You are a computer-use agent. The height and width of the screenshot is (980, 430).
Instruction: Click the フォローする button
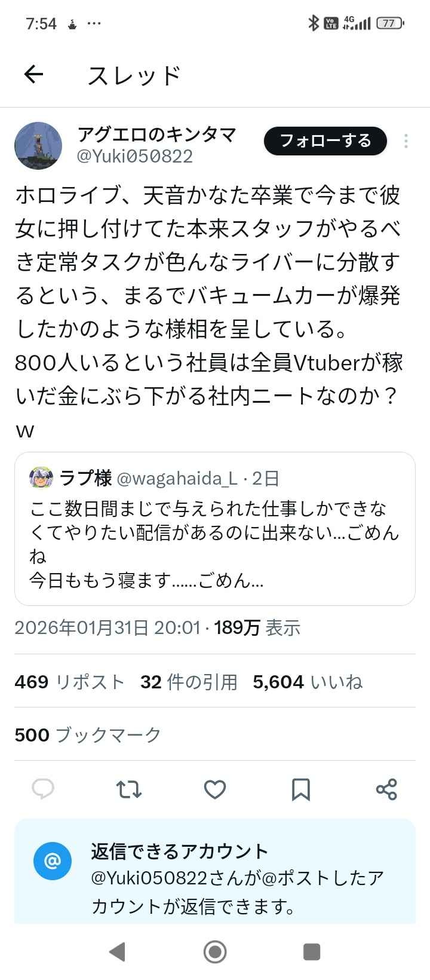click(325, 141)
